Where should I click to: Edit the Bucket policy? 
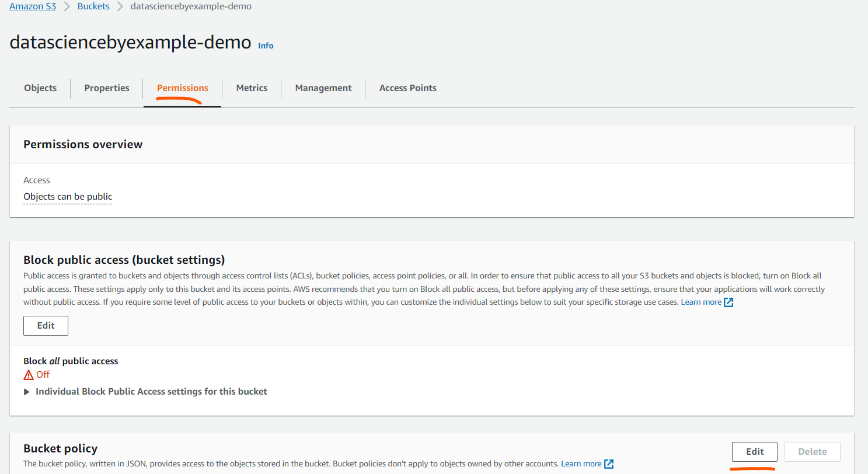[755, 452]
